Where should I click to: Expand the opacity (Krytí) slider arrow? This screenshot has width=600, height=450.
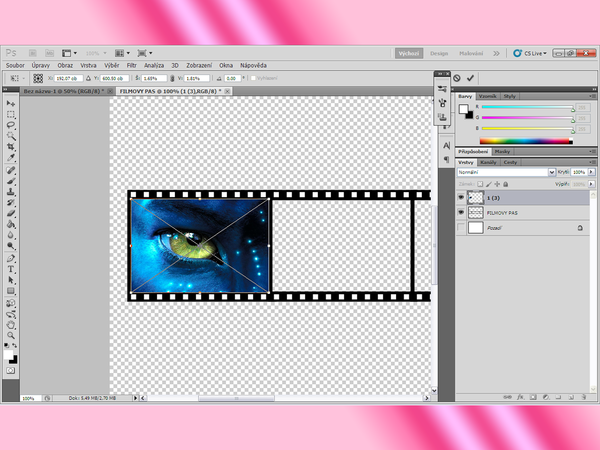coord(590,172)
